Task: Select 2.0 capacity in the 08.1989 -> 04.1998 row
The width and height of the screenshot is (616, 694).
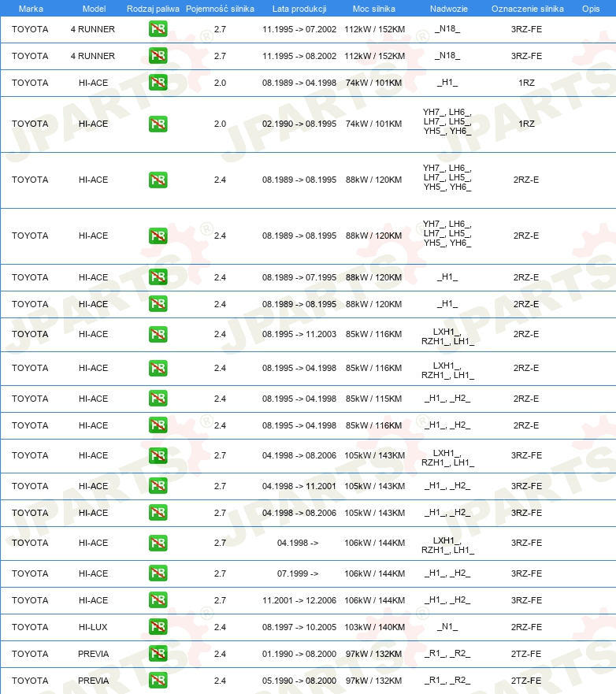Action: click(220, 83)
